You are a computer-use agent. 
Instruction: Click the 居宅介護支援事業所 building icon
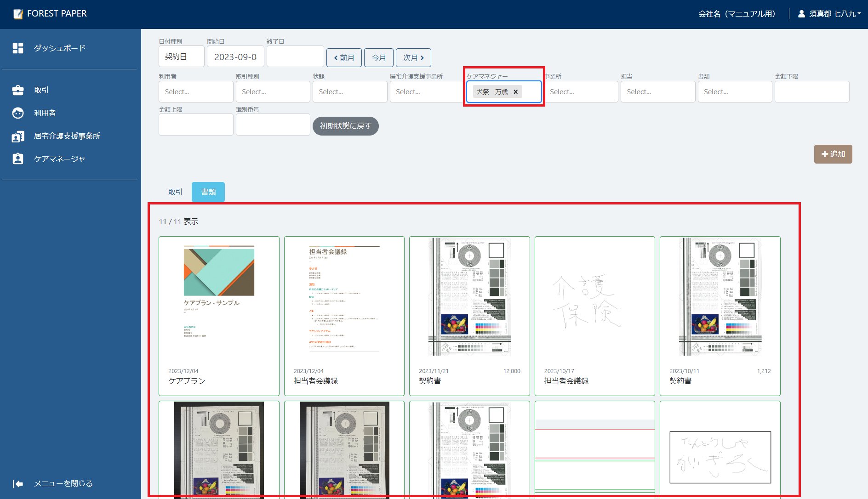point(18,136)
